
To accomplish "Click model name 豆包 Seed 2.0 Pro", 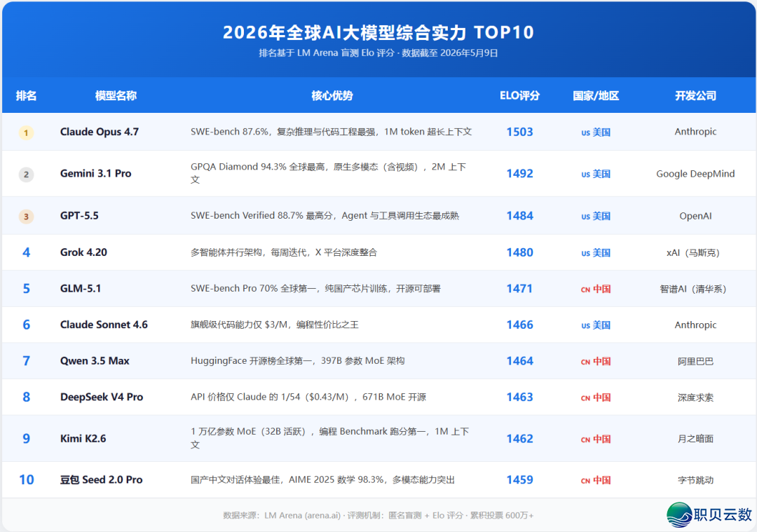I will tap(101, 480).
